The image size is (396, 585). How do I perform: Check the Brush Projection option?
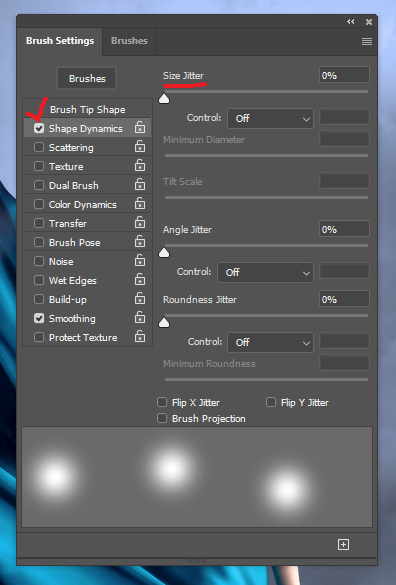[162, 418]
